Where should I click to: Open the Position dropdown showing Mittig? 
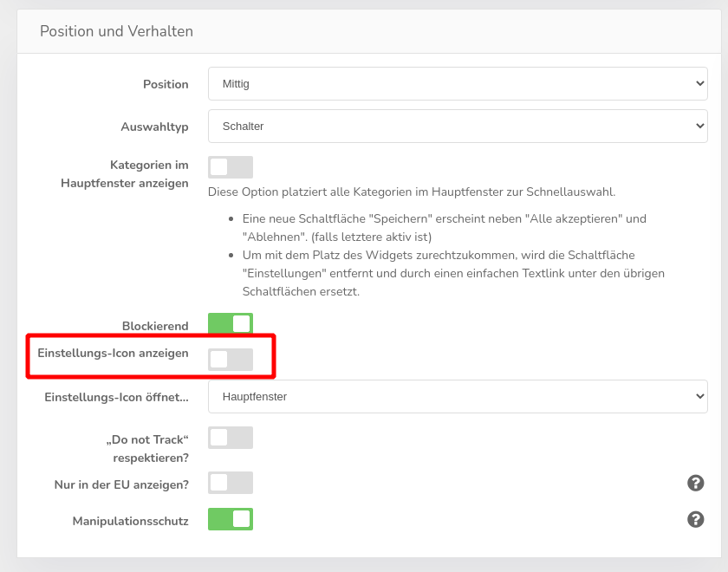pos(458,84)
